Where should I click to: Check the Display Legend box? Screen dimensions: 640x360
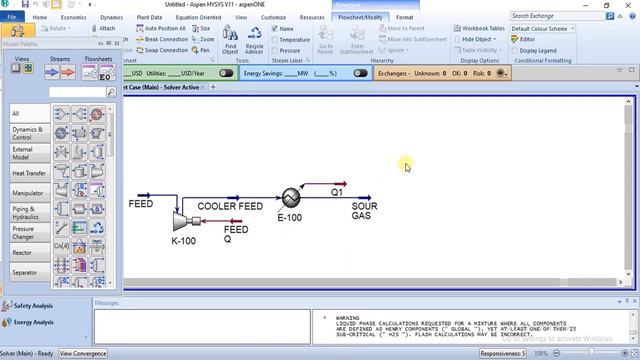pos(514,51)
